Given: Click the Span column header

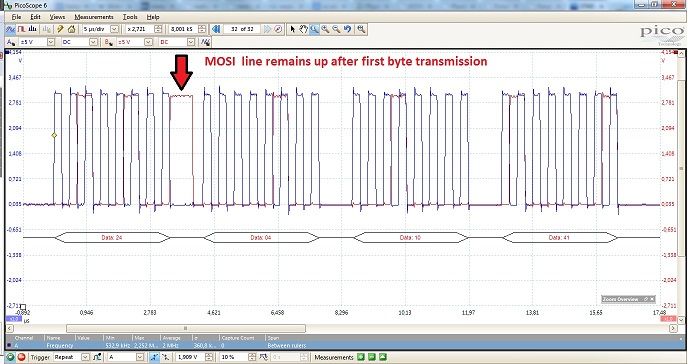Looking at the screenshot, I should coord(273,338).
